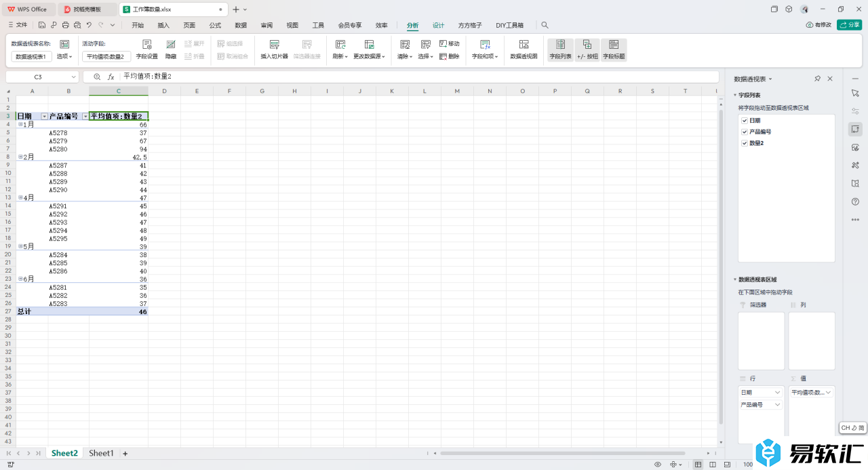
Task: Click the save icon in quick toolbar
Action: (42, 25)
